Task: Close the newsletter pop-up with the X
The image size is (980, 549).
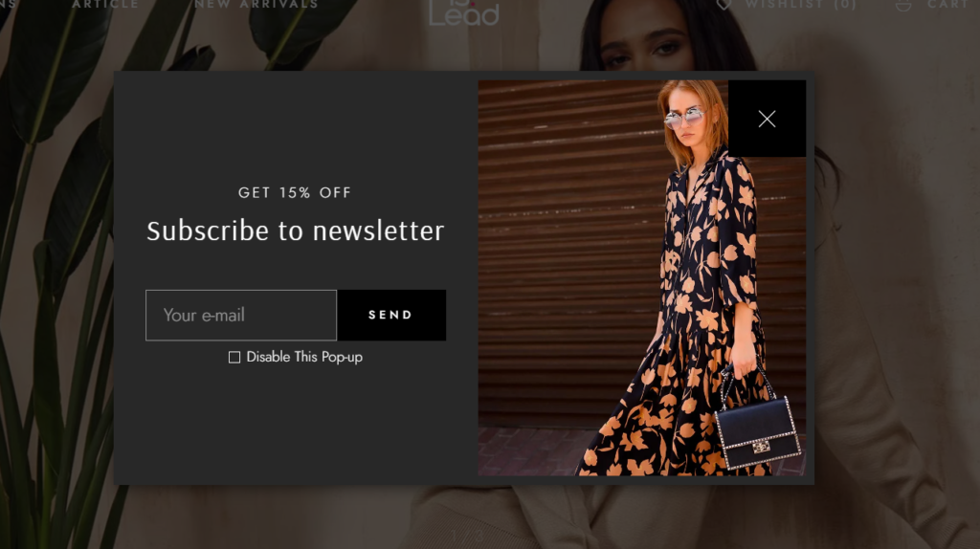Action: [x=767, y=119]
